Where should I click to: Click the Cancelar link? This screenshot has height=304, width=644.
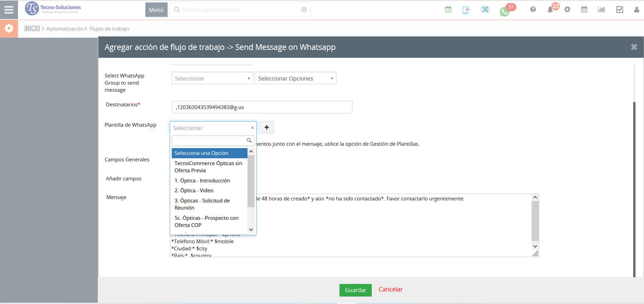point(390,289)
